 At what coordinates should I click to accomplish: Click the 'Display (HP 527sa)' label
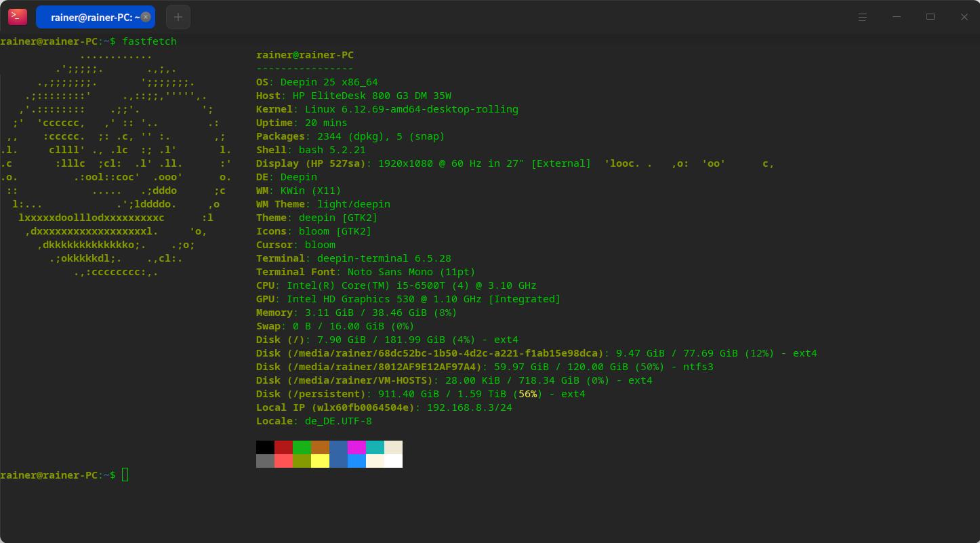(311, 163)
